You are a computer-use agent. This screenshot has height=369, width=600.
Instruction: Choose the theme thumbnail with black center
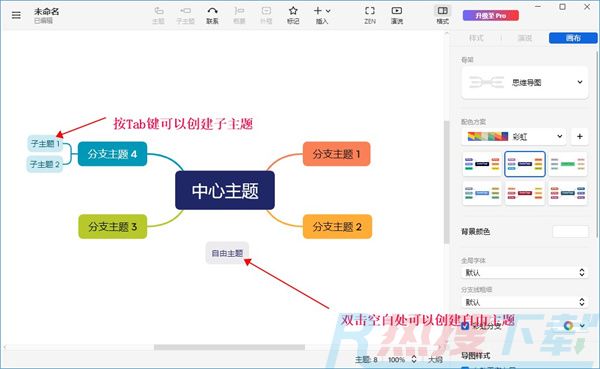[482, 164]
